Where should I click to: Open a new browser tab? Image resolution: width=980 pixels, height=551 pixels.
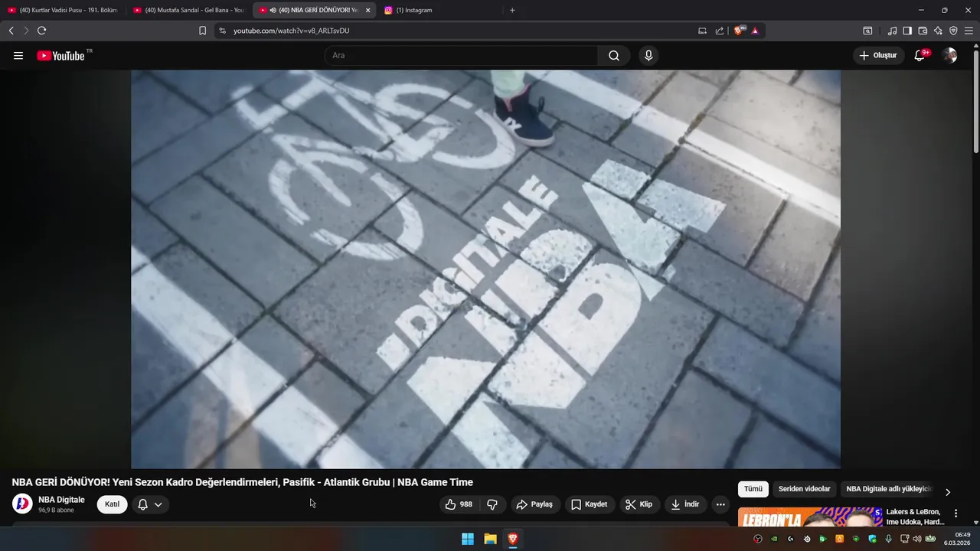click(512, 10)
